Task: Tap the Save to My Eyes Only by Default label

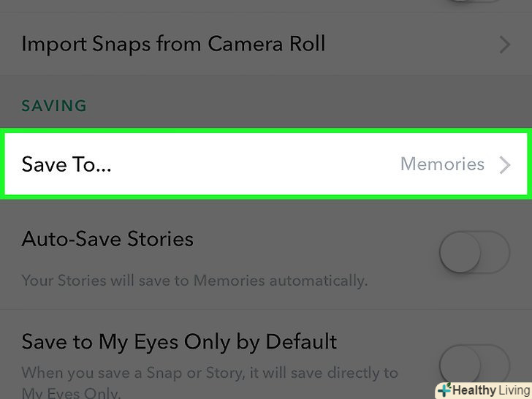Action: tap(179, 341)
